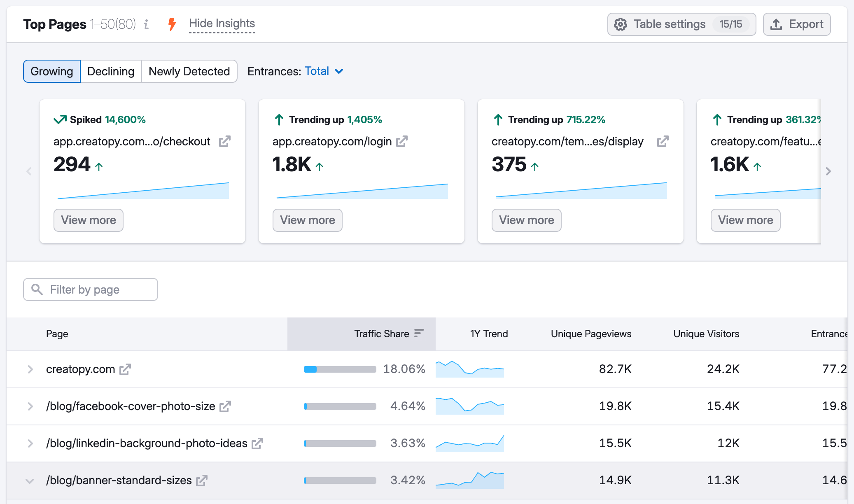Click the Unique Visitors column header
854x504 pixels.
(x=706, y=334)
